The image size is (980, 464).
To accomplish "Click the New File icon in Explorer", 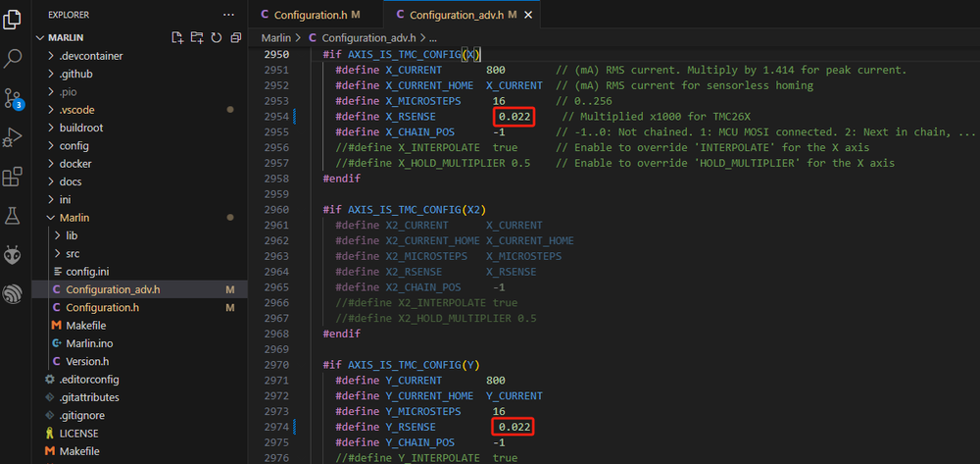I will pos(177,37).
